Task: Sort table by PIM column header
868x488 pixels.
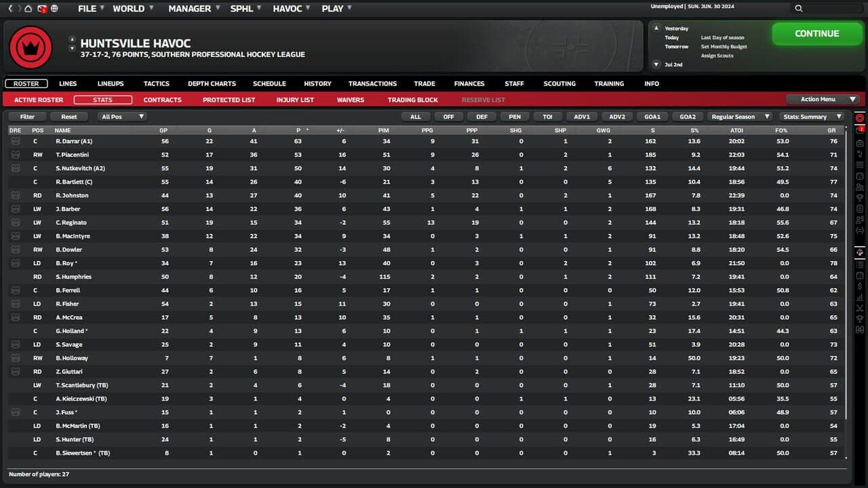Action: point(384,129)
